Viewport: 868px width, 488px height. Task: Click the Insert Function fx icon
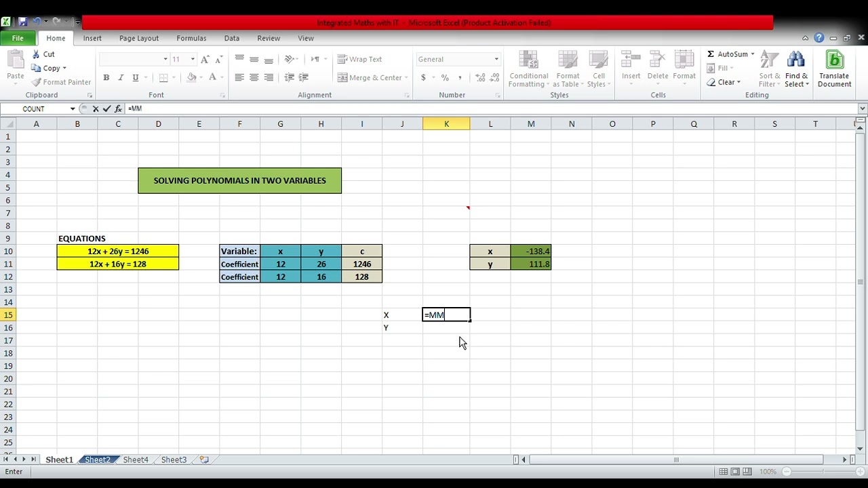(117, 108)
